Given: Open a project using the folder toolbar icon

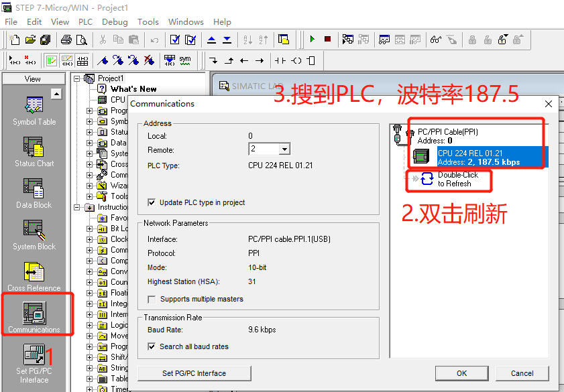Looking at the screenshot, I should click(30, 40).
